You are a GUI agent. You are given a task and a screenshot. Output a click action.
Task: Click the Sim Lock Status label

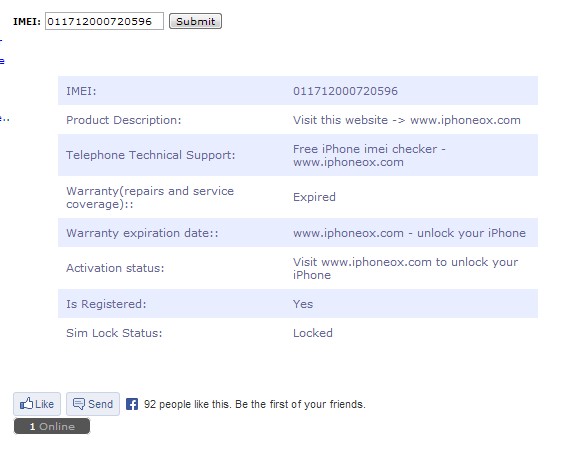click(x=114, y=333)
